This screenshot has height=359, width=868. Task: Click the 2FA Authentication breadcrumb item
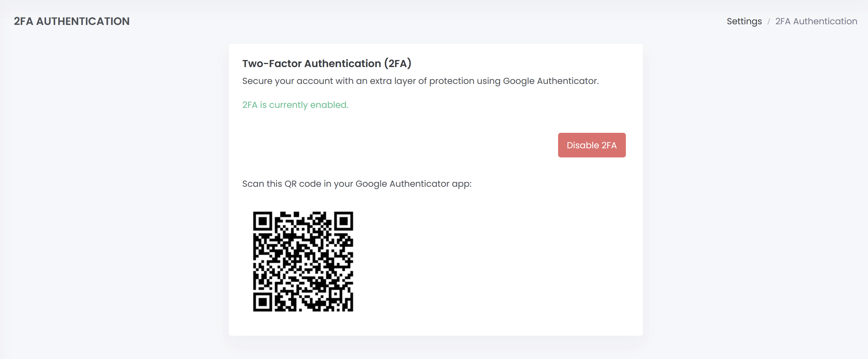pyautogui.click(x=816, y=21)
